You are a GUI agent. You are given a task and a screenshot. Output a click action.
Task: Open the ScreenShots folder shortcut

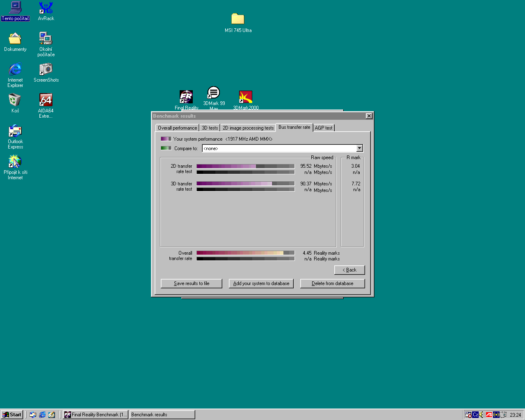[x=46, y=69]
